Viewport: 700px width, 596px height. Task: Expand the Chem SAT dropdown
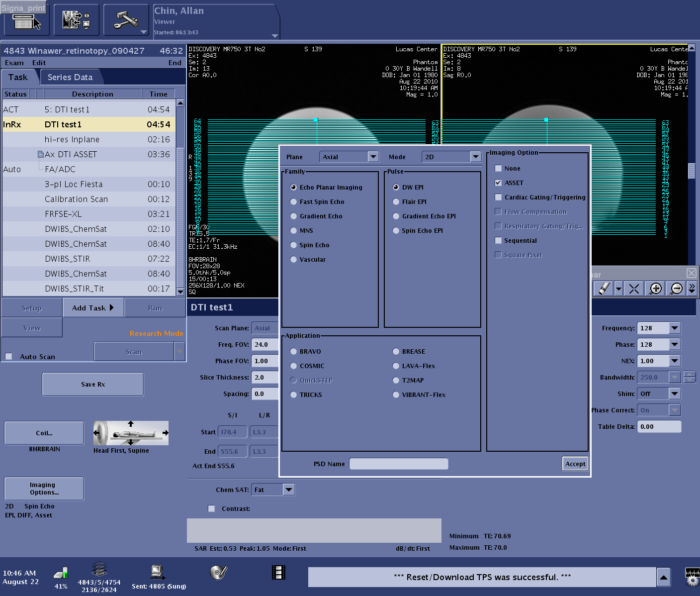pyautogui.click(x=288, y=490)
